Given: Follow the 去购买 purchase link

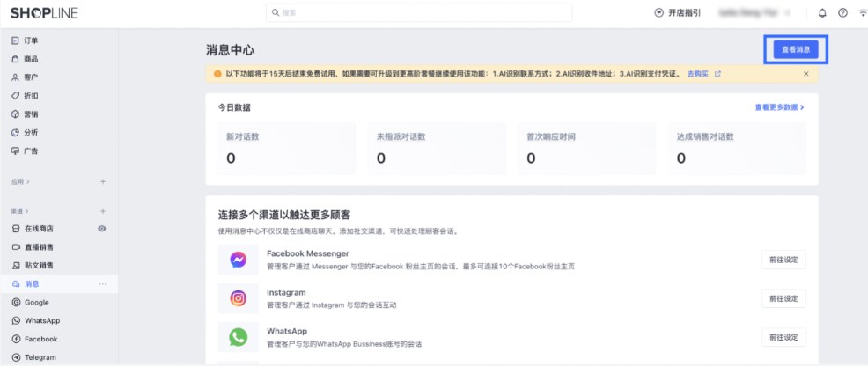Looking at the screenshot, I should point(697,74).
